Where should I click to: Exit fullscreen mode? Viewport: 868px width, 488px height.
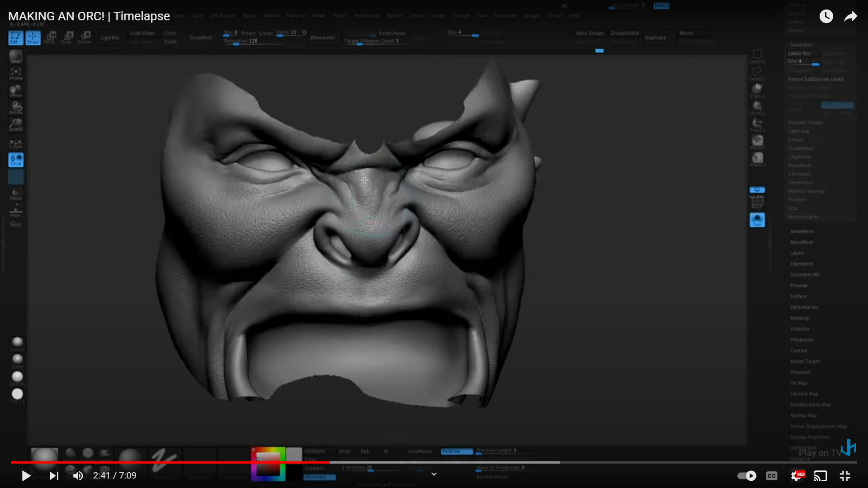tap(845, 476)
